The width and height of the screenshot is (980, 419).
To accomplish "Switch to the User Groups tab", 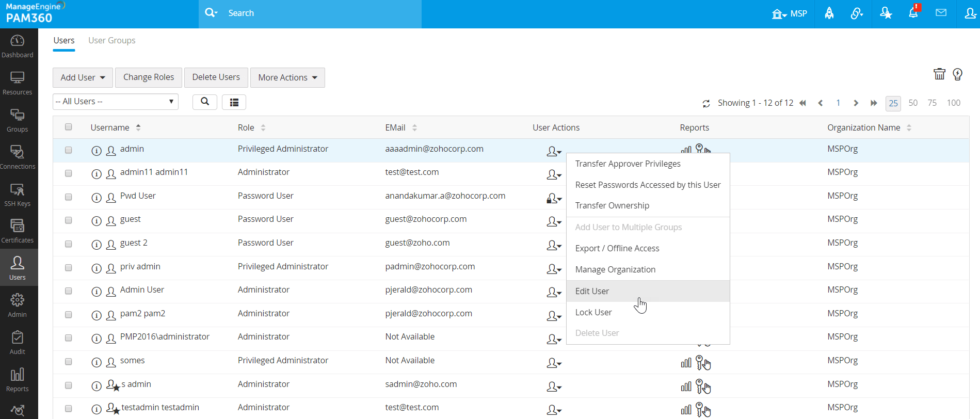I will [x=111, y=40].
